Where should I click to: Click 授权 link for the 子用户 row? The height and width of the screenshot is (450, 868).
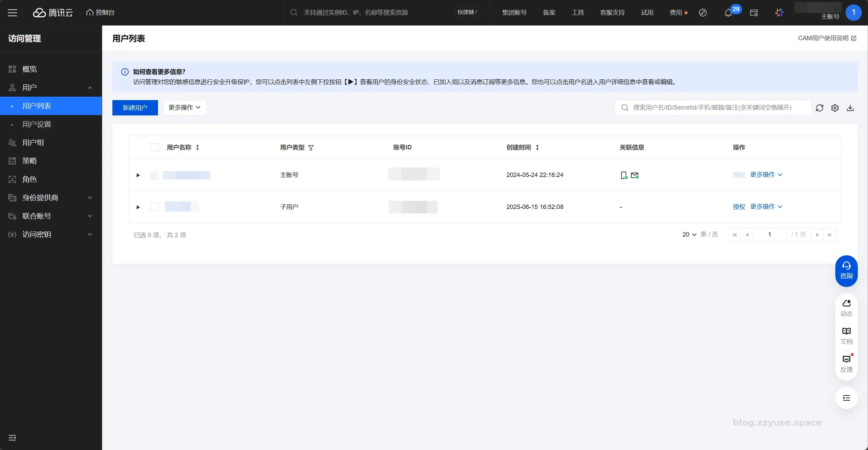coord(739,207)
